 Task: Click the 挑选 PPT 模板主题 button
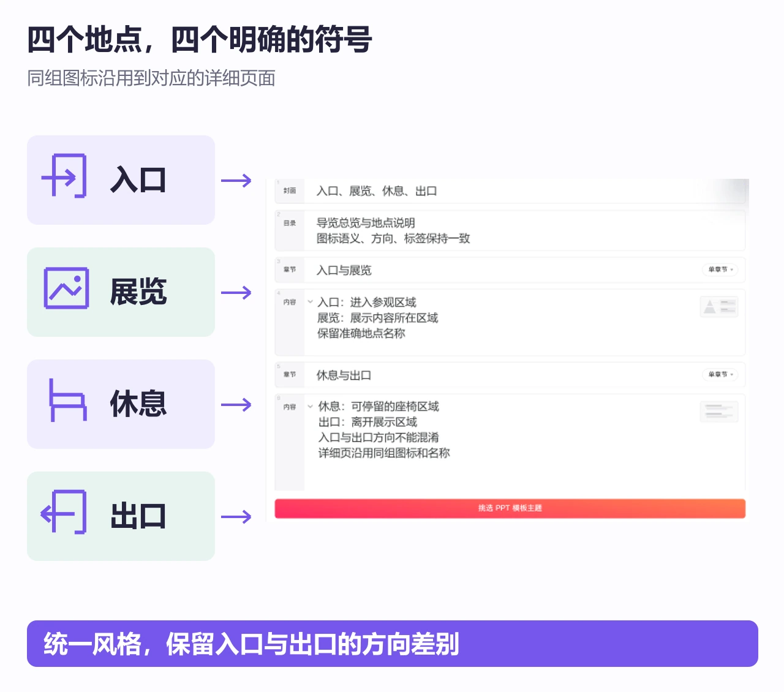[510, 508]
